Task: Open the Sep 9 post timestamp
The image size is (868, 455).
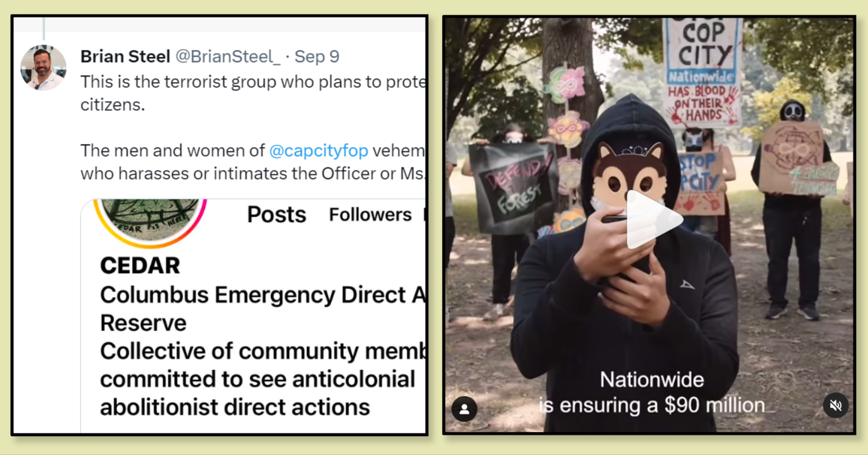Action: [317, 56]
